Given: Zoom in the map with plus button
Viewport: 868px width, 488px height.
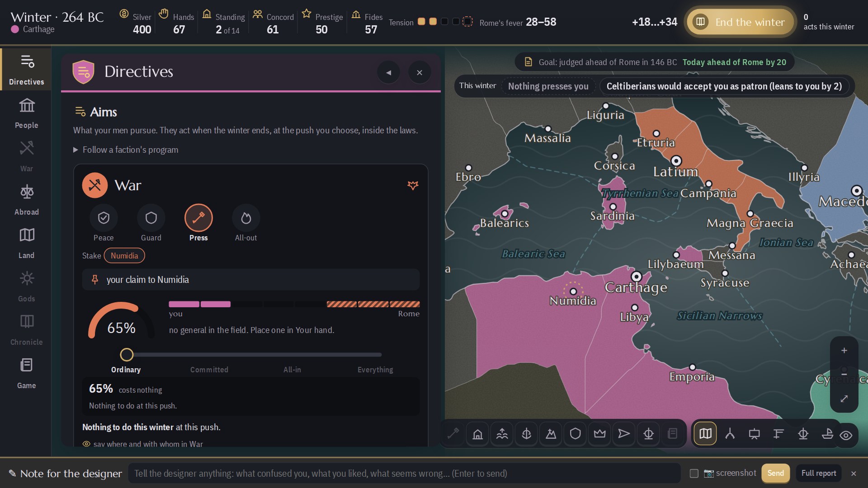Looking at the screenshot, I should pyautogui.click(x=844, y=351).
